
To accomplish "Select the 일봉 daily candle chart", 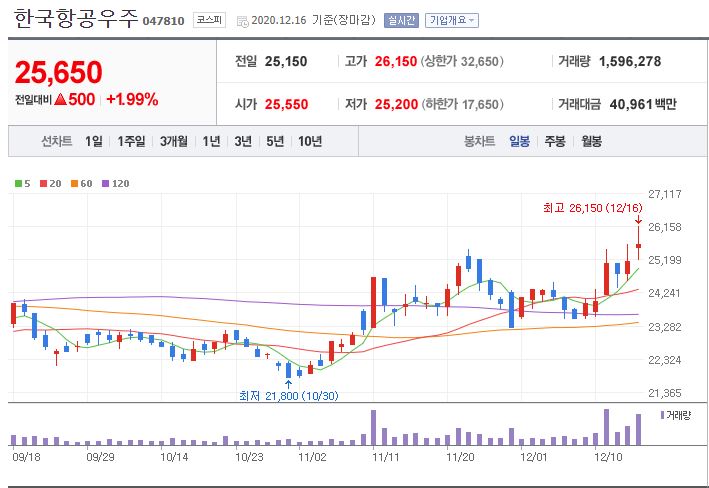I will point(519,142).
